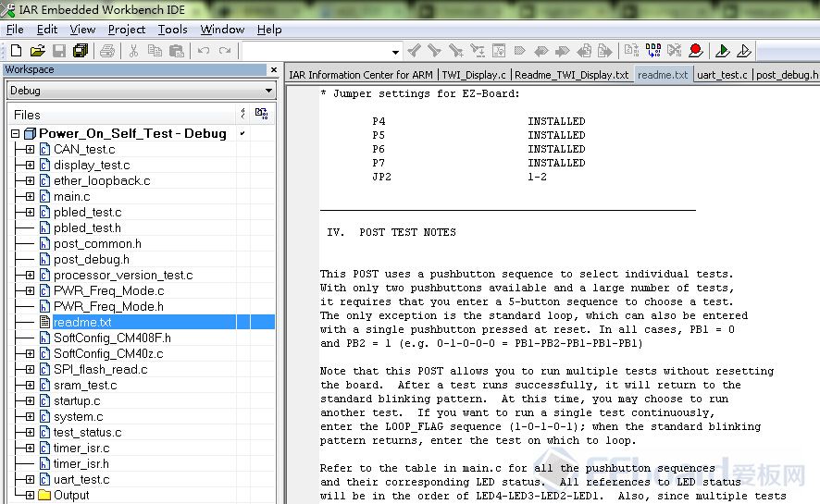The height and width of the screenshot is (504, 820).
Task: Expand the uart_test.c tree node
Action: coord(30,479)
